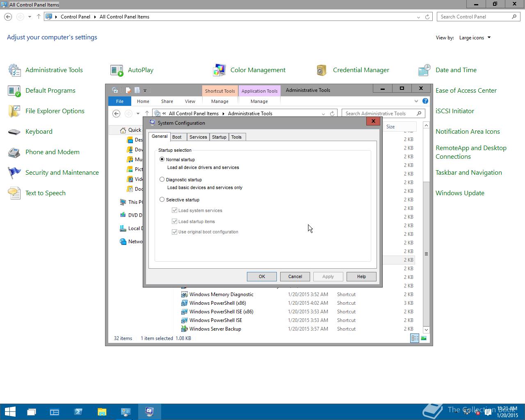This screenshot has height=420, width=525.
Task: Open the View by Large icons dropdown
Action: [475, 38]
